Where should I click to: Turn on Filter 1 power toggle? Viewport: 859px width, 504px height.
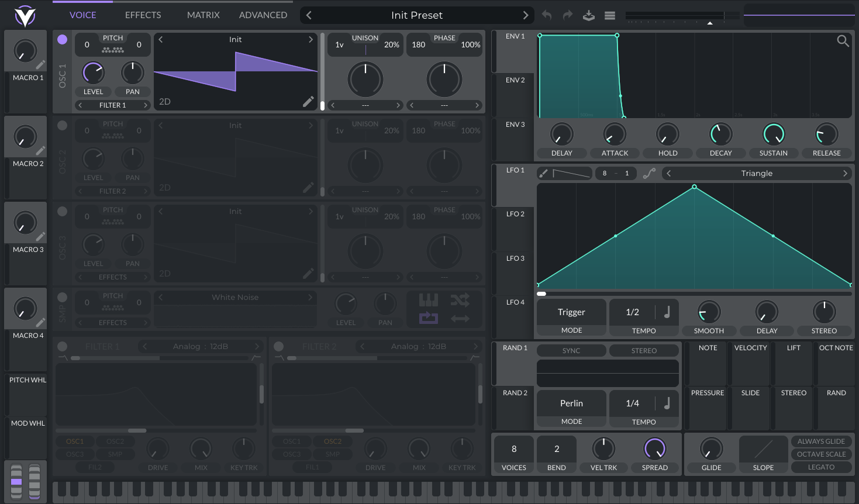[63, 346]
